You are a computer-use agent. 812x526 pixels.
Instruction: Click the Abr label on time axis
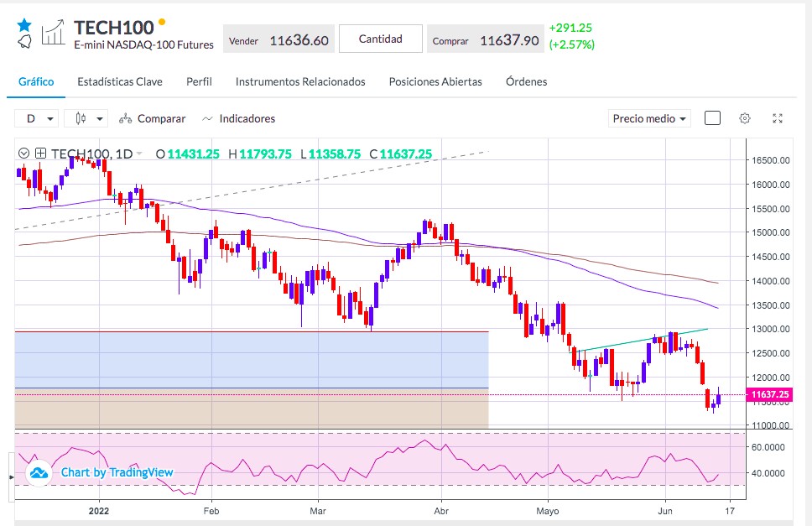click(441, 511)
